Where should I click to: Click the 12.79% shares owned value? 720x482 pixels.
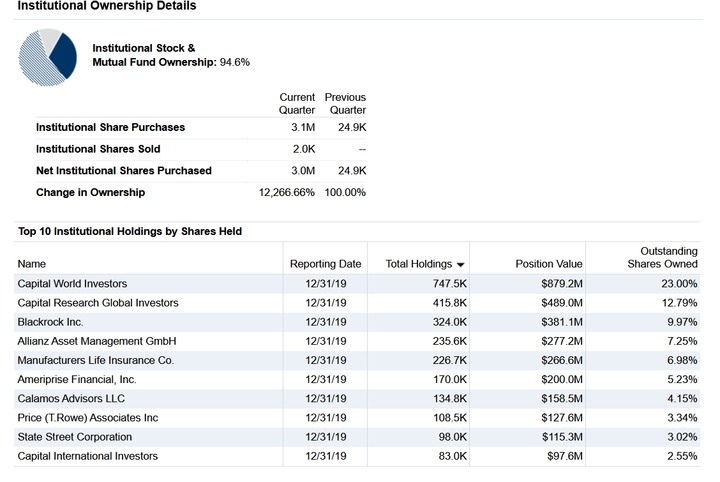click(x=680, y=303)
